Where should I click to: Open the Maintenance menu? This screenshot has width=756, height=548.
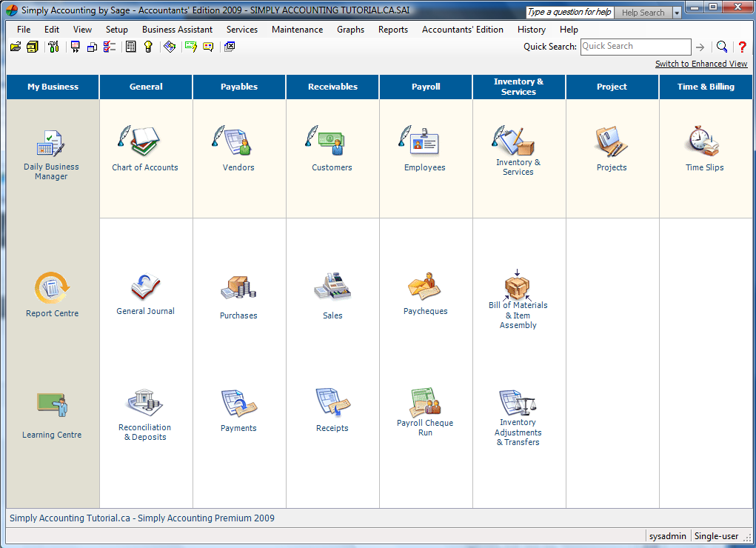point(297,30)
